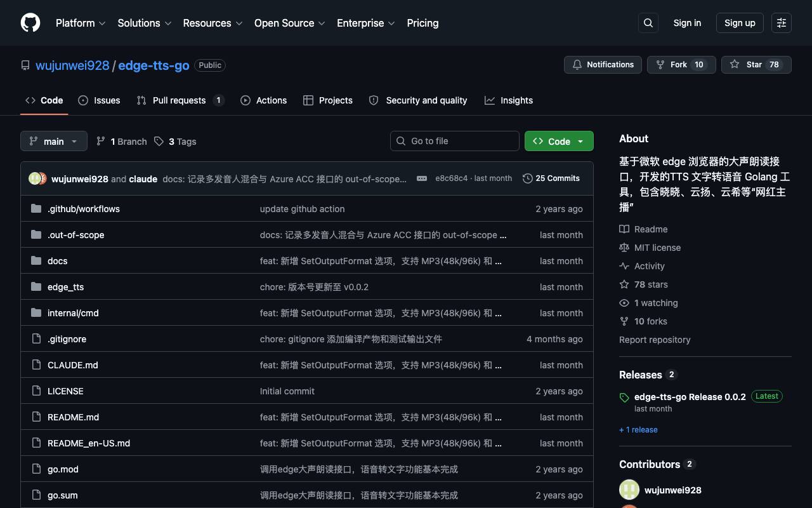Click the book icon next to Readme
This screenshot has height=508, width=812.
pos(624,229)
